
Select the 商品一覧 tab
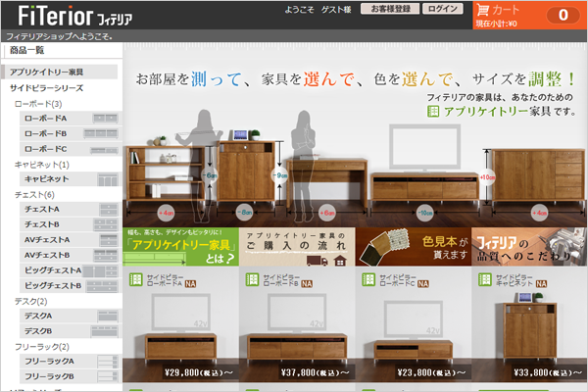(27, 49)
